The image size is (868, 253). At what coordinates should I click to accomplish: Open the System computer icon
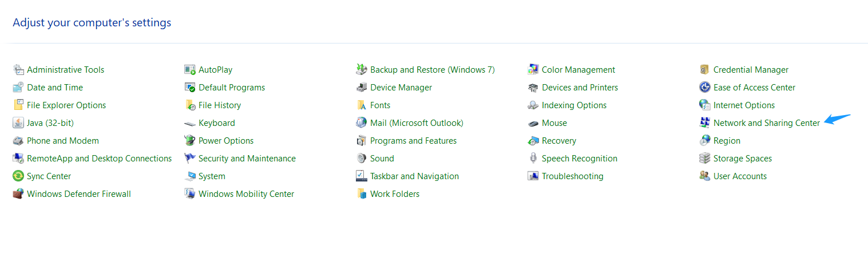click(189, 176)
